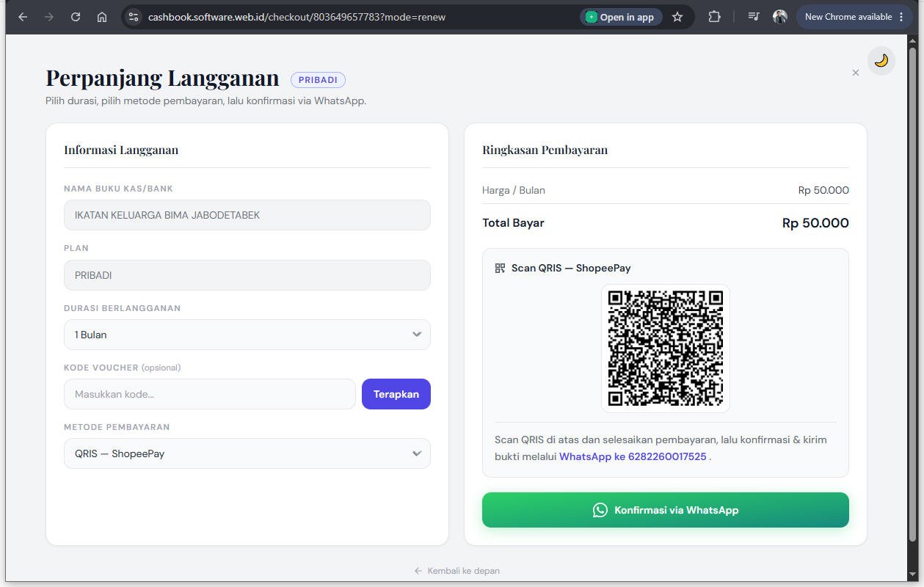Click the Open in app button

(x=620, y=17)
